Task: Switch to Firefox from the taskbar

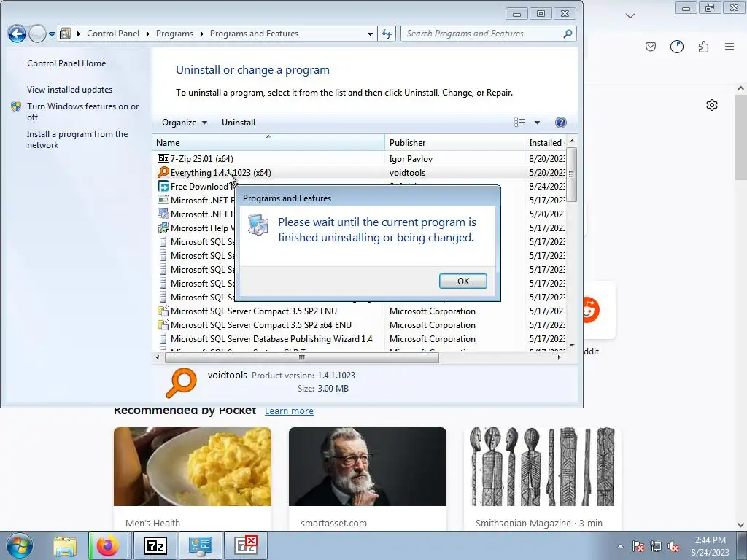Action: click(108, 545)
